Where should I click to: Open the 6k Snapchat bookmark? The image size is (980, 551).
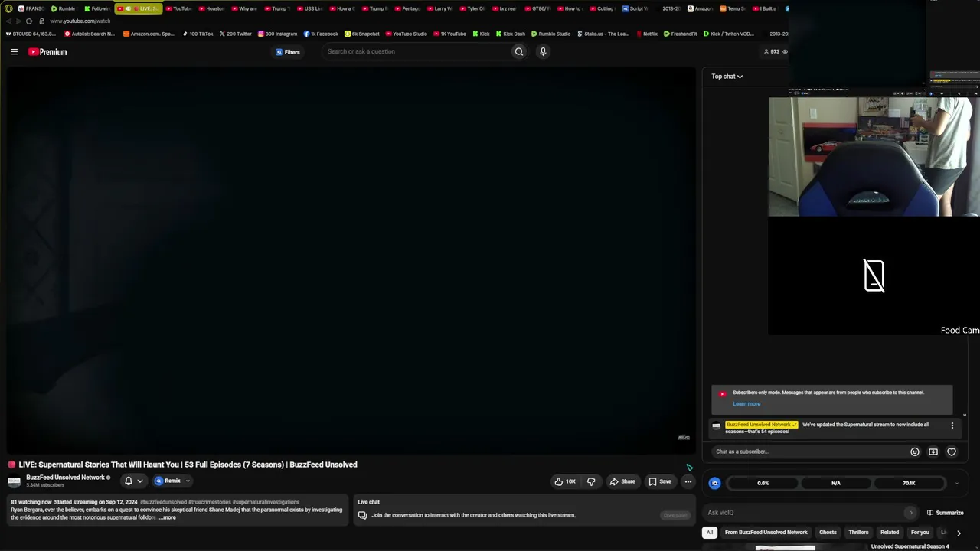(x=362, y=34)
